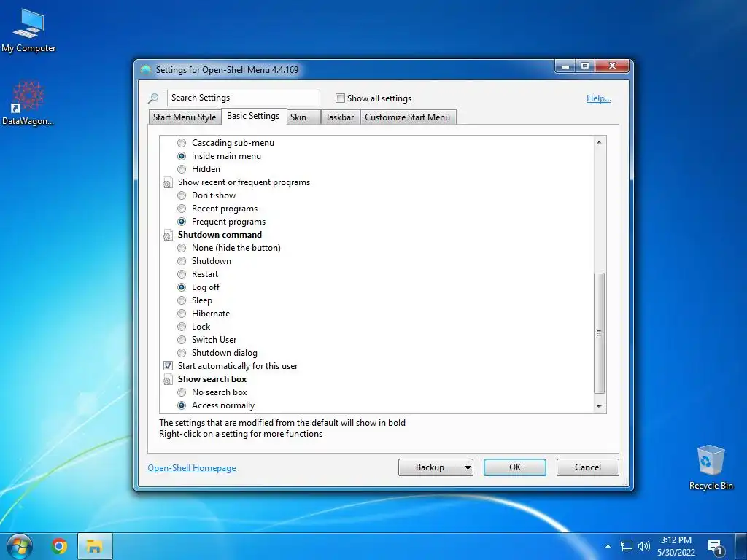Close the Open-Shell settings window
This screenshot has height=560, width=747.
click(x=613, y=66)
